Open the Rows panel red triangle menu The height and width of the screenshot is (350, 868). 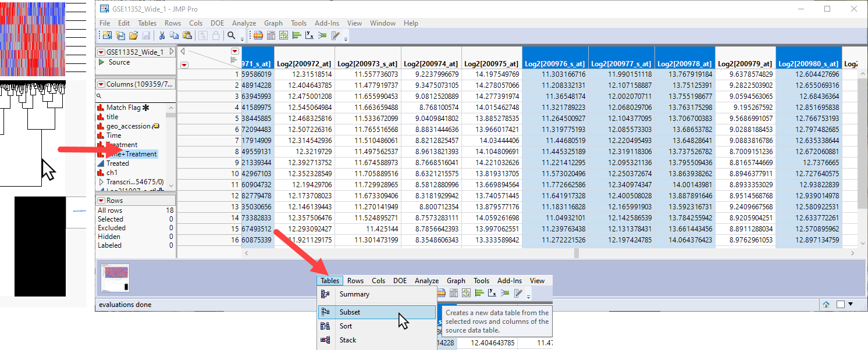[x=101, y=201]
